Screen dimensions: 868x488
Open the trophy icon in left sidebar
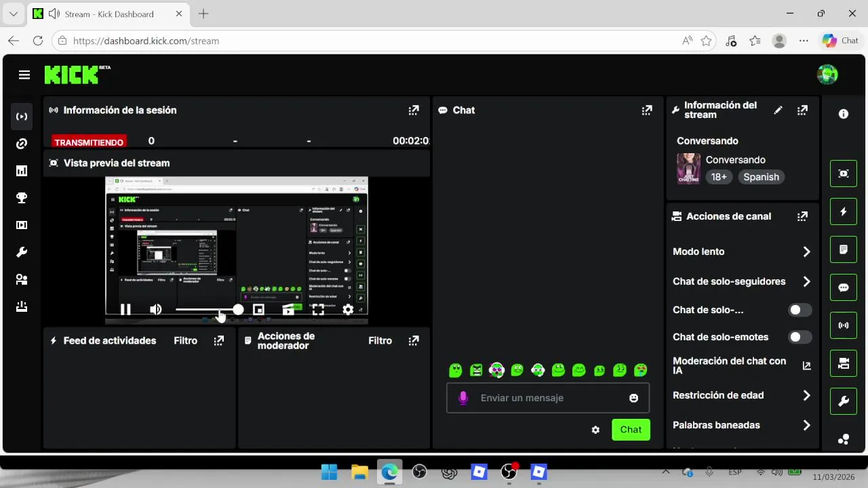tap(22, 198)
